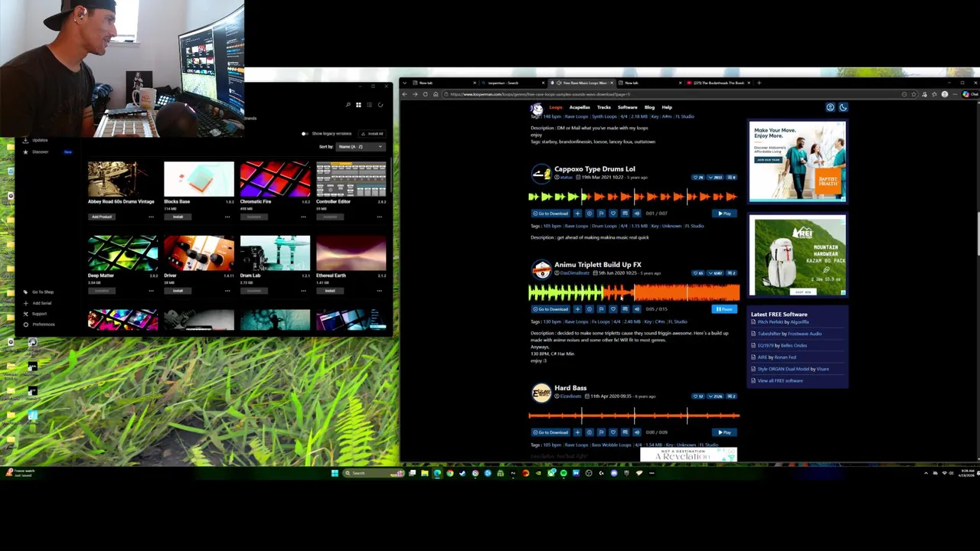The height and width of the screenshot is (551, 980).
Task: Open View all FREE software link
Action: coord(780,380)
